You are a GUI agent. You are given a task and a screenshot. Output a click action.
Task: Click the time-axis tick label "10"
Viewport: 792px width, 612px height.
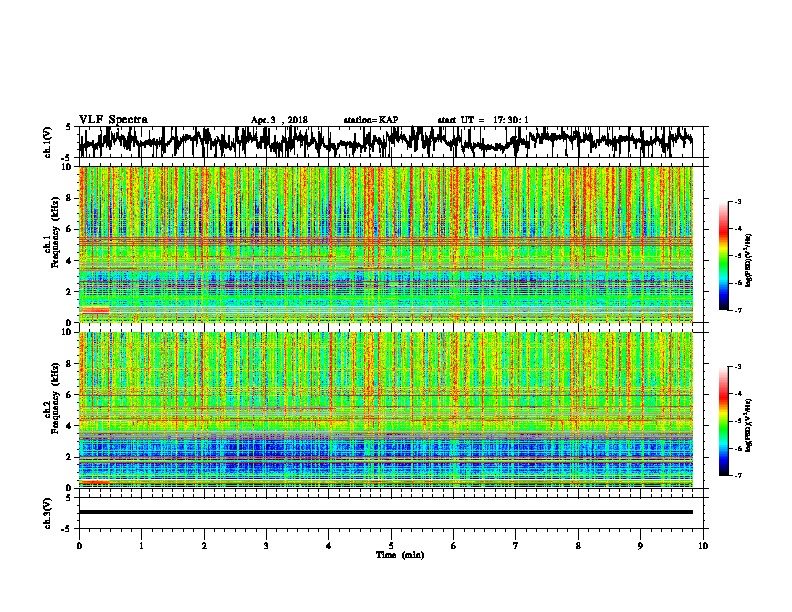click(x=703, y=545)
